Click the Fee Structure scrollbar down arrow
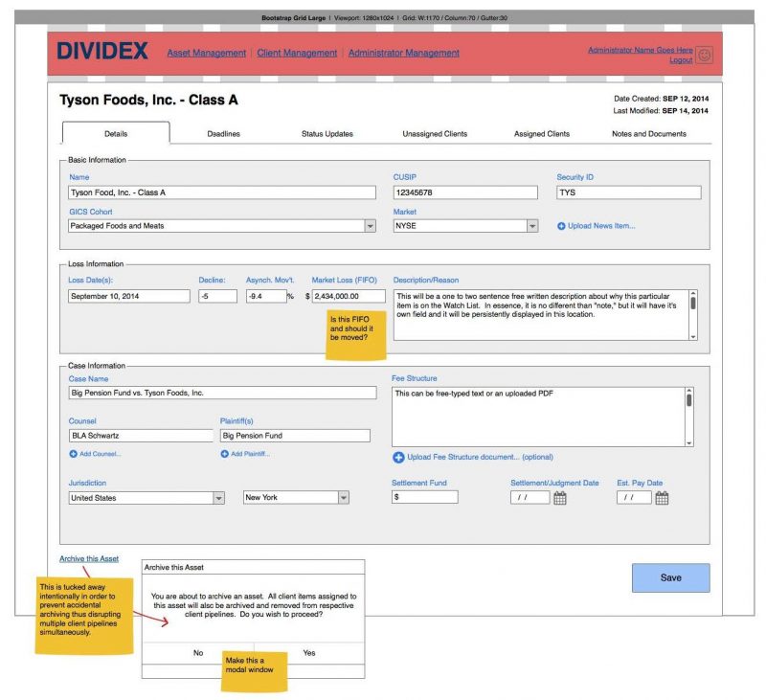This screenshot has height=700, width=766. (688, 443)
